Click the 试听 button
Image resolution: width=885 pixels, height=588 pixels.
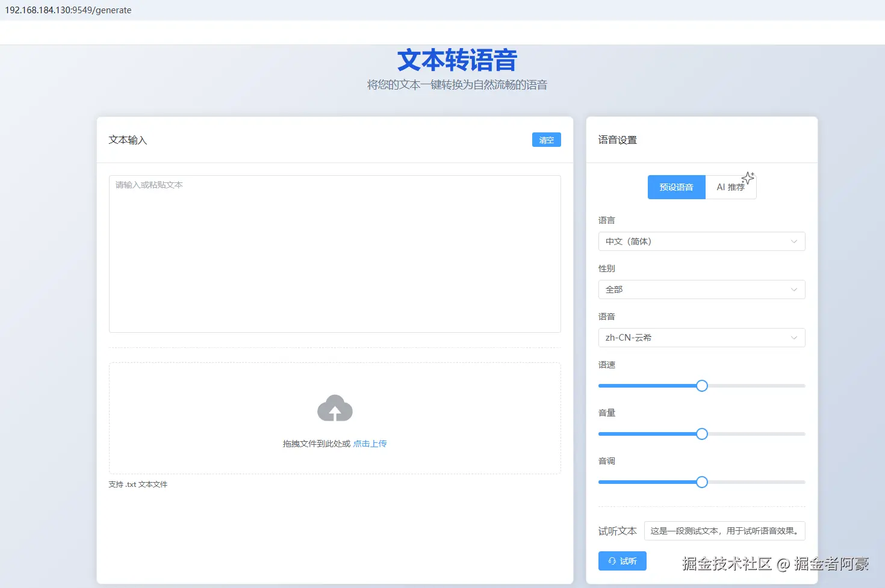pyautogui.click(x=622, y=561)
